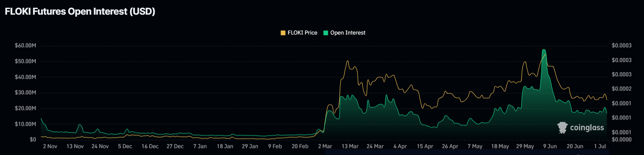Toggle Open Interest series via legend label
Screen dimensions: 644x155
(348, 33)
